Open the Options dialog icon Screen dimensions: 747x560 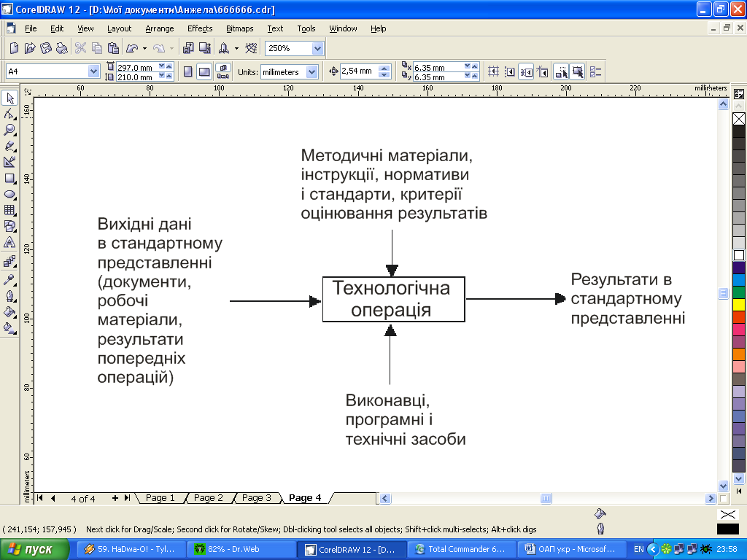point(595,72)
